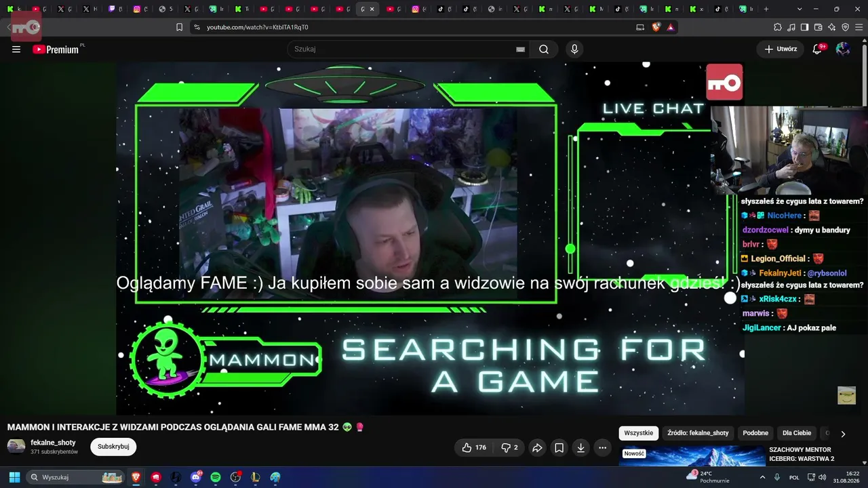Screen dimensions: 868x488
Task: Show more filter chips with right arrow
Action: click(x=843, y=434)
